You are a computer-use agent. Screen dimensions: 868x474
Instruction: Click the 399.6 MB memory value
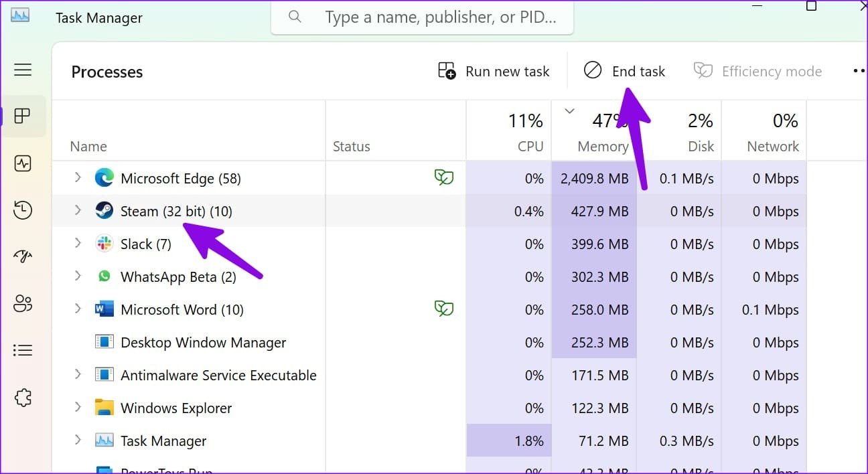tap(601, 244)
